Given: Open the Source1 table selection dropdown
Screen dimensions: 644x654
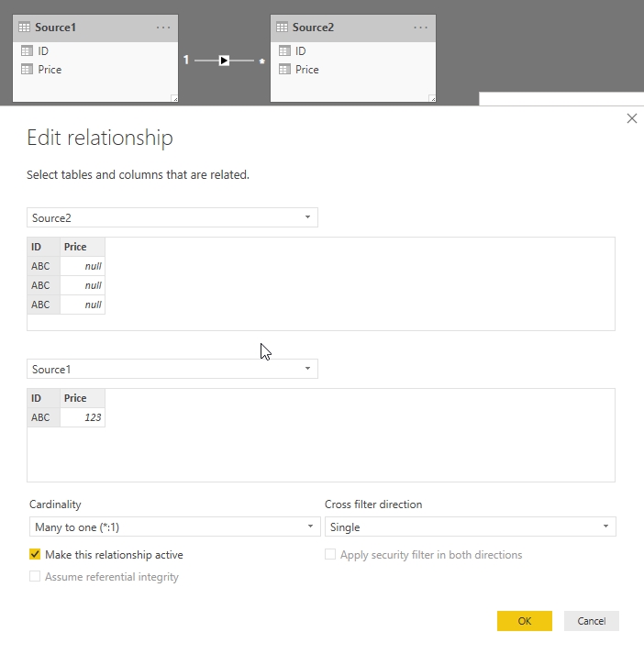Looking at the screenshot, I should 172,369.
